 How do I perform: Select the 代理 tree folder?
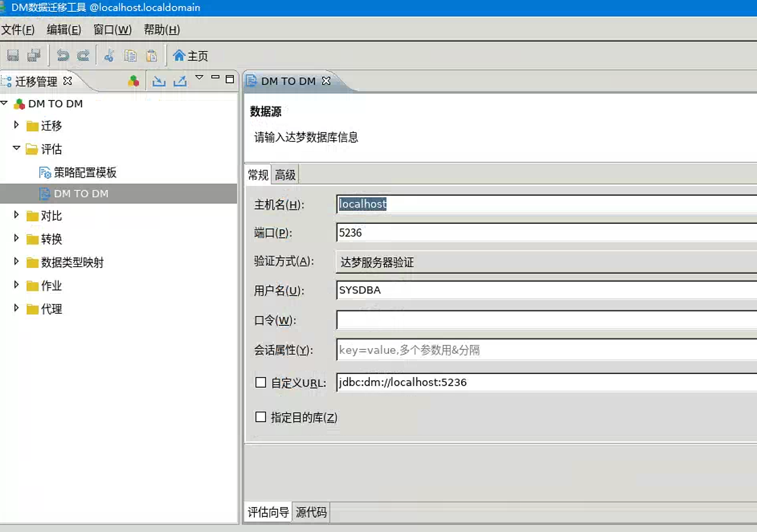point(51,309)
